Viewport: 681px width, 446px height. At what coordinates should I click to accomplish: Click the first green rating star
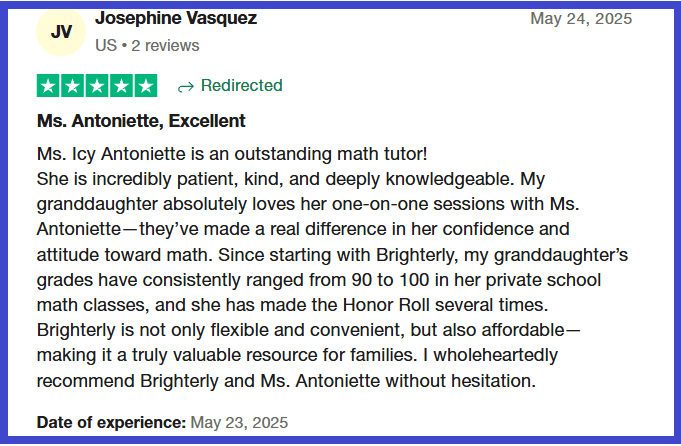click(49, 86)
